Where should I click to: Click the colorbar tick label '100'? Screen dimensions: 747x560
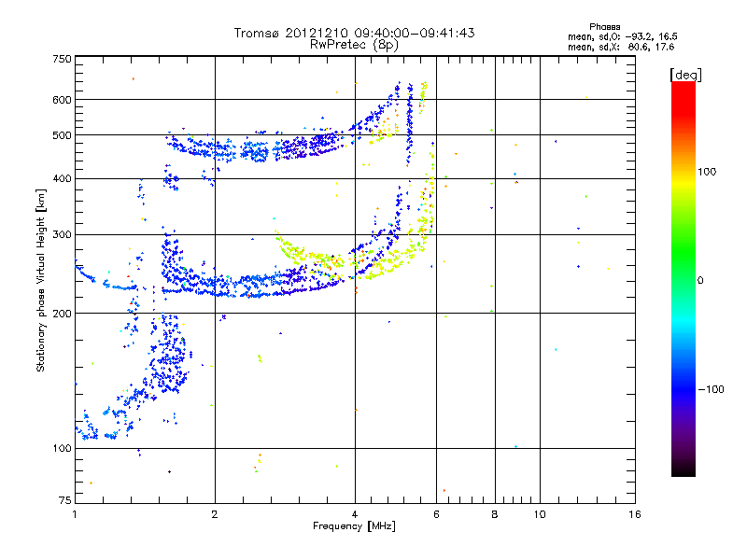(x=707, y=172)
